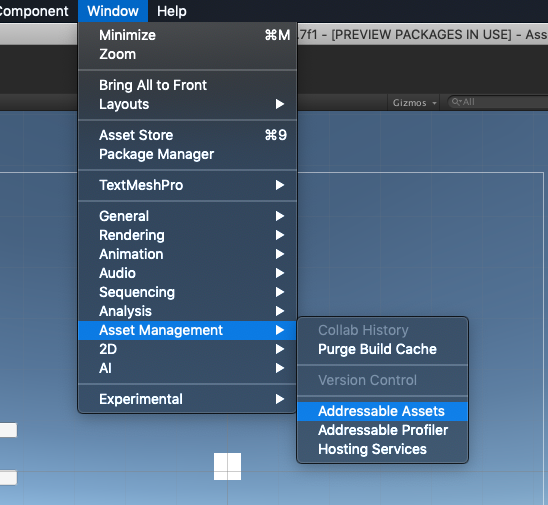Select the Asset Management menu entry

tap(187, 330)
